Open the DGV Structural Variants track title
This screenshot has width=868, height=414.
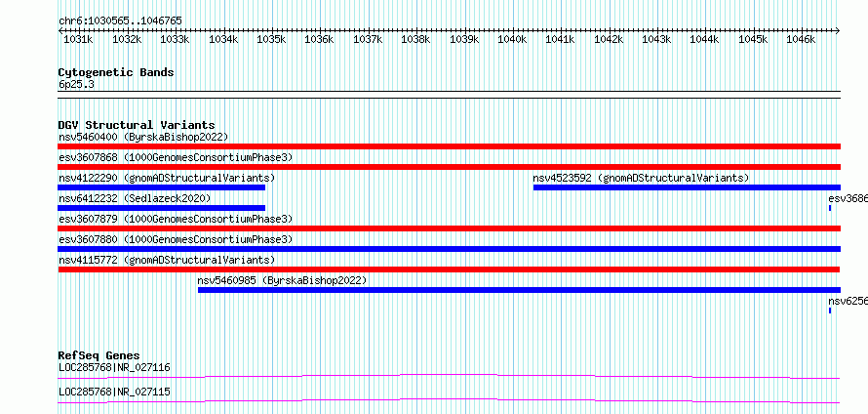[137, 125]
